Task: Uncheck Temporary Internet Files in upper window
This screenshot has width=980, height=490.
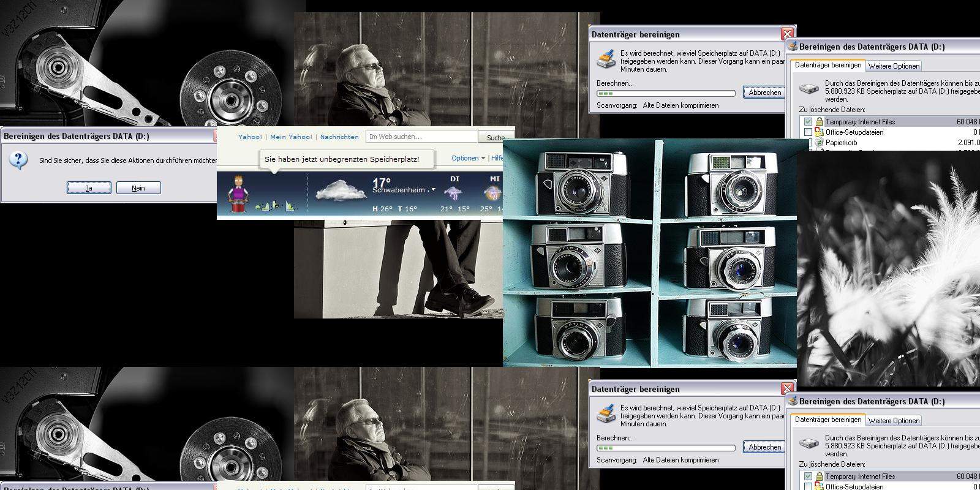Action: 808,122
